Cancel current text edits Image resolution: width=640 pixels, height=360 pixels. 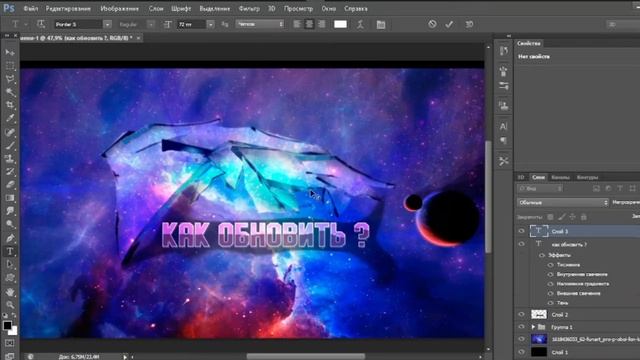[432, 24]
